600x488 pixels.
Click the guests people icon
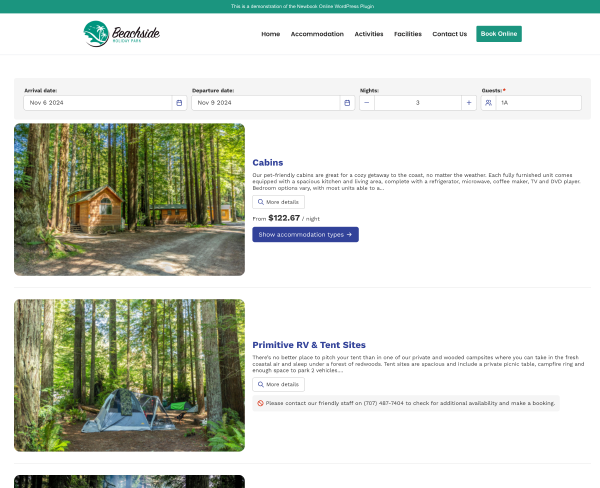coord(489,103)
